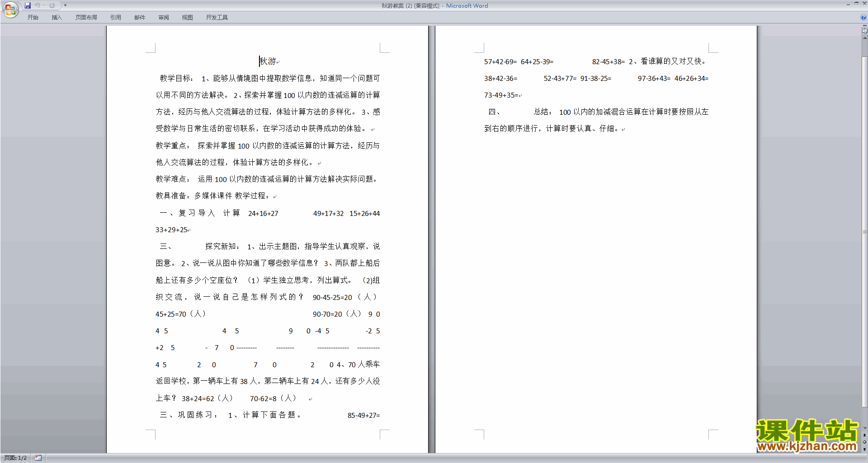This screenshot has height=463, width=868.
Task: Jump to next page with double-down arrow
Action: [x=865, y=449]
